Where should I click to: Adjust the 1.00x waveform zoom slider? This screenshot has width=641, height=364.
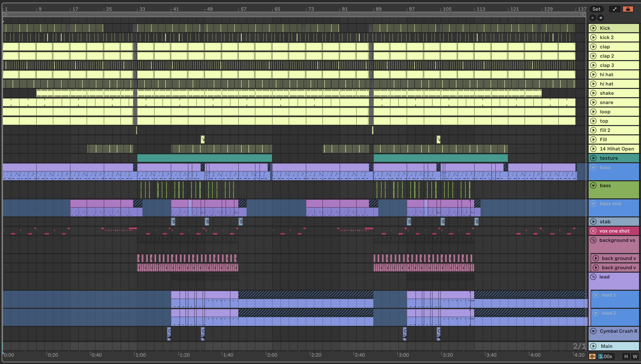point(606,356)
